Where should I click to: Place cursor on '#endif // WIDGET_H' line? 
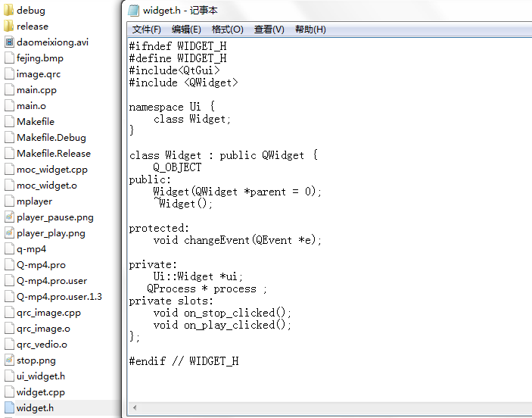(x=184, y=361)
